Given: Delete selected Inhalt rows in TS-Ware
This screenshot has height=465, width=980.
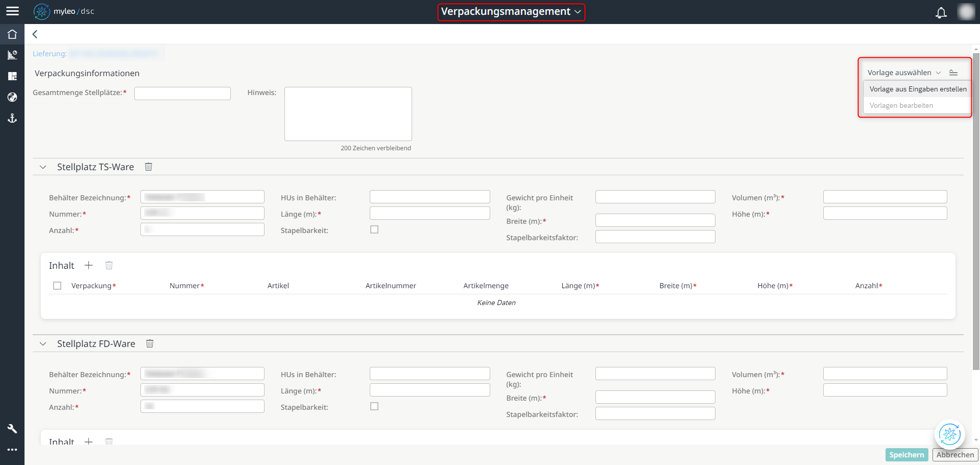Looking at the screenshot, I should [x=109, y=265].
